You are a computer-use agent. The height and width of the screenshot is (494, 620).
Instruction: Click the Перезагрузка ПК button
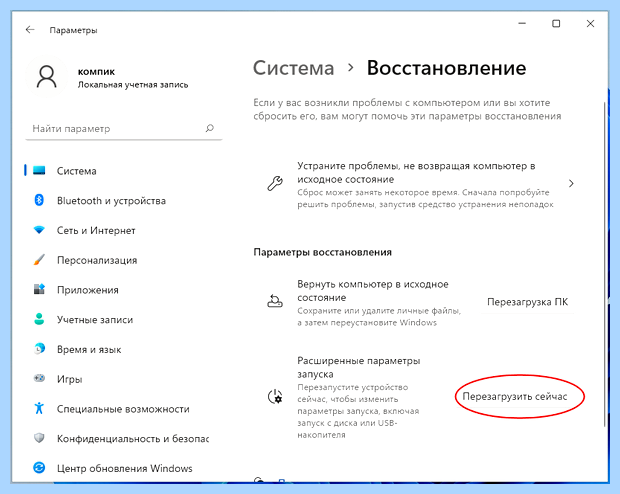click(x=527, y=302)
